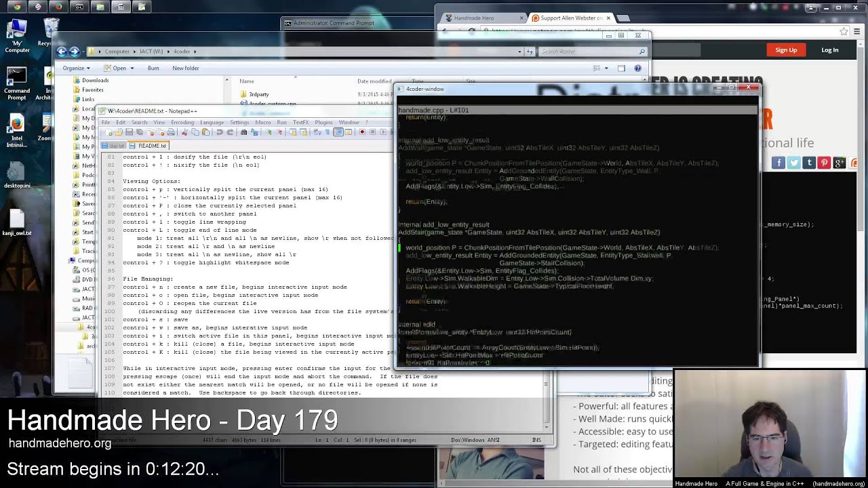Click Log In on Patreon page
This screenshot has height=488, width=868.
click(x=830, y=49)
